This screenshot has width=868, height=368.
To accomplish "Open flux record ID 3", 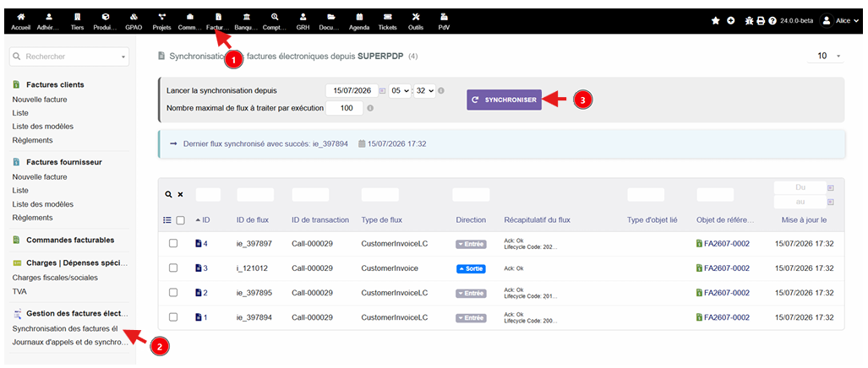I will (201, 268).
